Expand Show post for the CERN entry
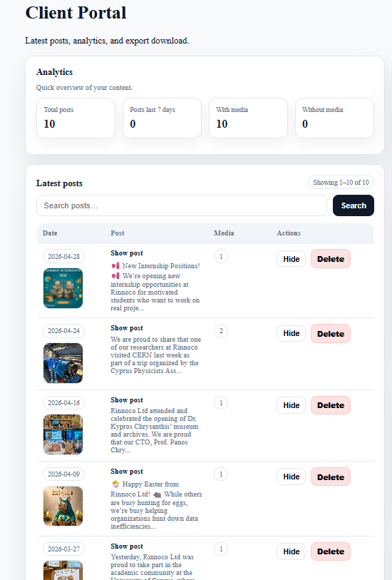The width and height of the screenshot is (392, 580). coord(127,328)
